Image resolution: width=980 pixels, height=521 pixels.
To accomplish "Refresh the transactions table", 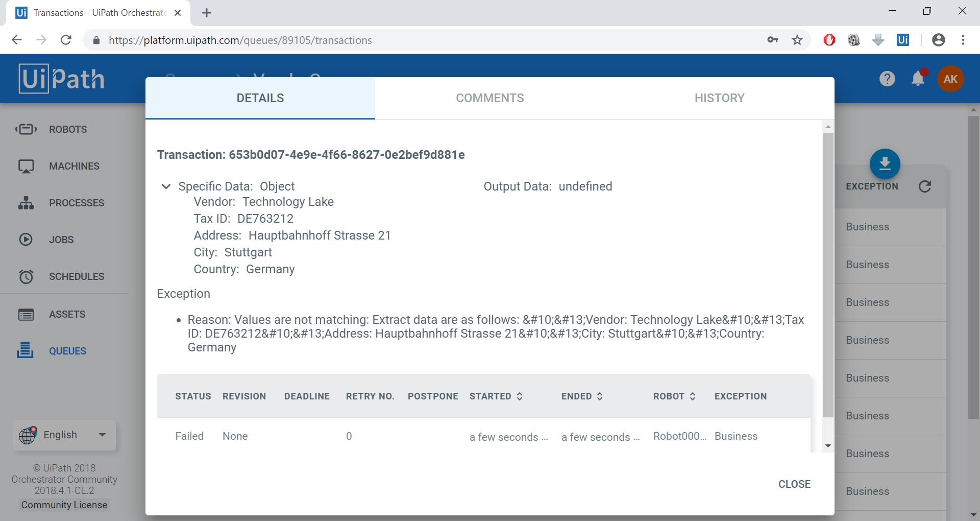I will (925, 186).
